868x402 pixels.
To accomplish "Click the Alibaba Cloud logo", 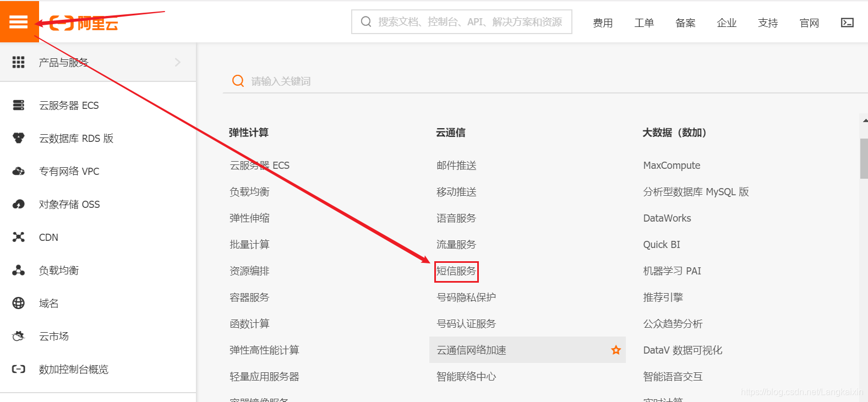I will 84,24.
